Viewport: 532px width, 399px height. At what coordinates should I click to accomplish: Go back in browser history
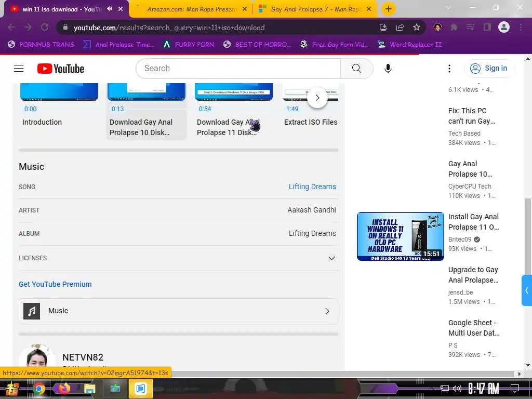coord(11,28)
